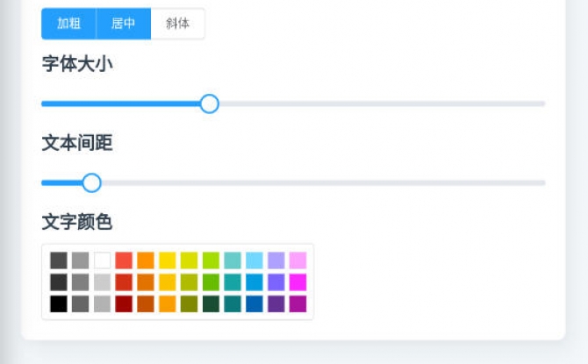The width and height of the screenshot is (588, 364).
Task: Pick the turquoise swatch in top row
Action: click(x=233, y=261)
